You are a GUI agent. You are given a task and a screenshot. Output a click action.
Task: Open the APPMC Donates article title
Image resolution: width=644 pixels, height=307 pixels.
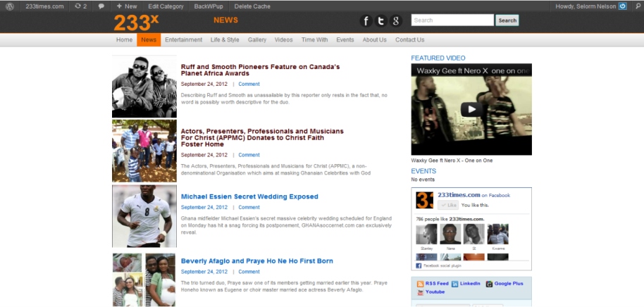pyautogui.click(x=262, y=138)
